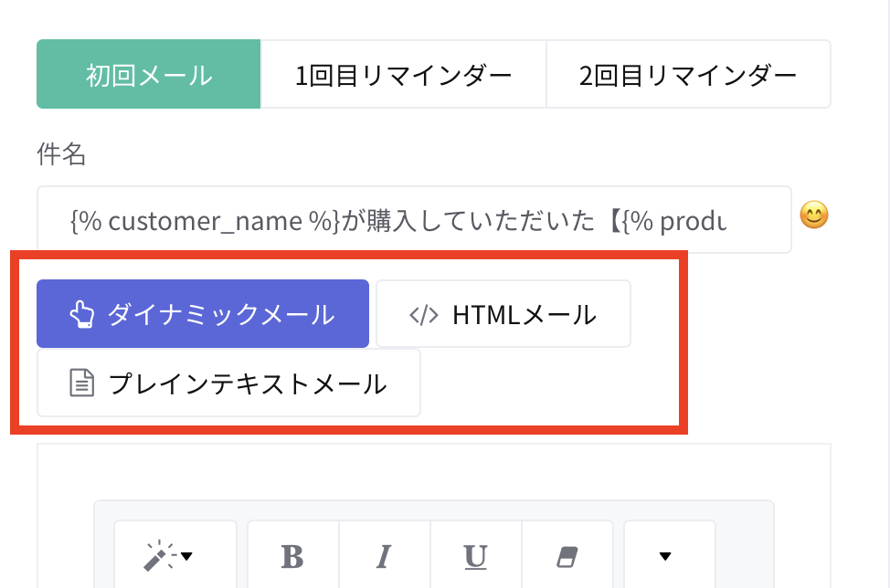Open the standalone caret dropdown after eraser

pyautogui.click(x=665, y=556)
